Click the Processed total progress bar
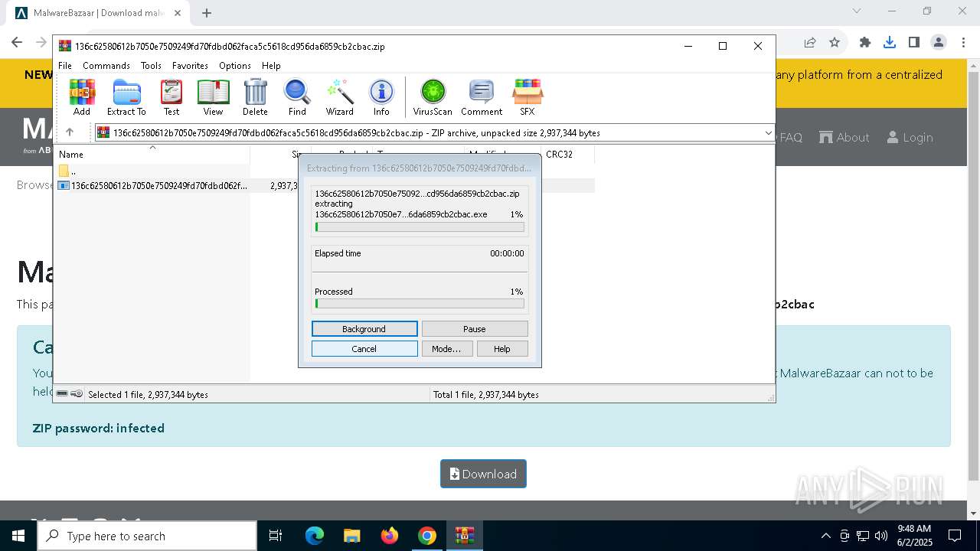The image size is (980, 551). pyautogui.click(x=420, y=304)
